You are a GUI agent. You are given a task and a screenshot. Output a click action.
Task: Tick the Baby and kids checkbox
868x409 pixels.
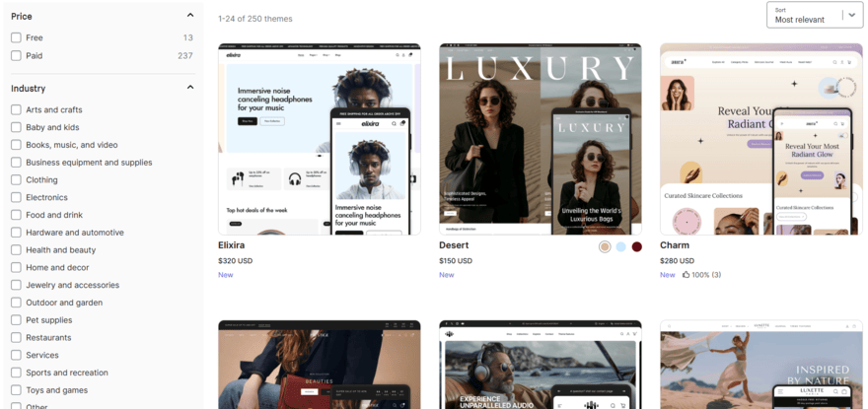coord(16,127)
